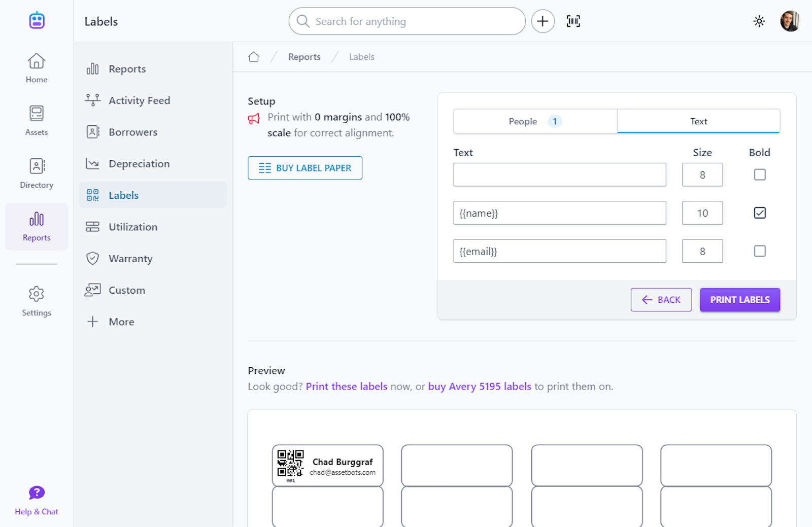Click the Borrowers contact icon

pyautogui.click(x=92, y=132)
